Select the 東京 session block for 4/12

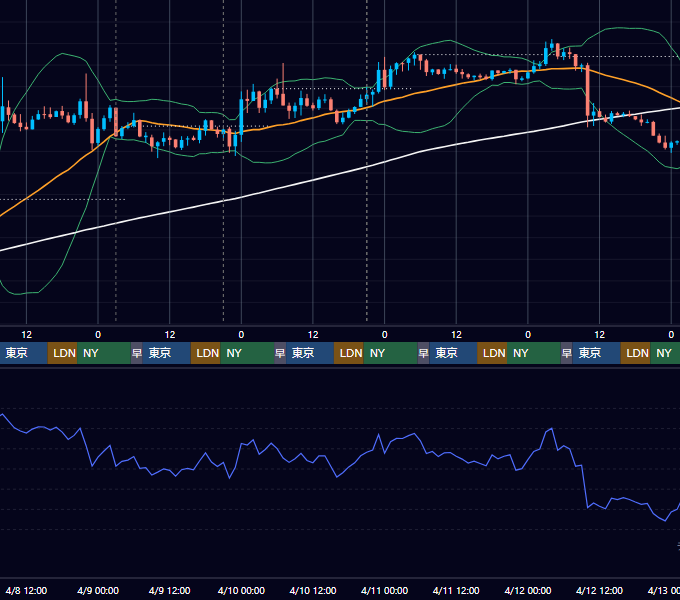(x=596, y=353)
